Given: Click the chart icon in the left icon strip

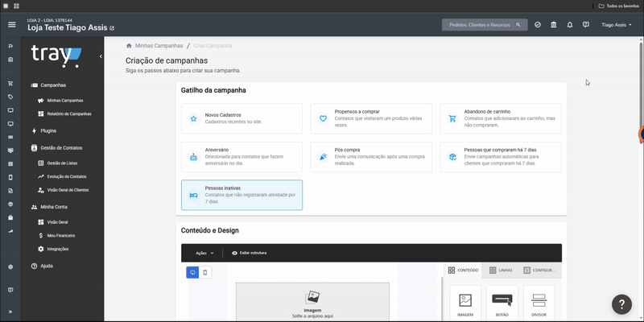Looking at the screenshot, I should pos(10,231).
